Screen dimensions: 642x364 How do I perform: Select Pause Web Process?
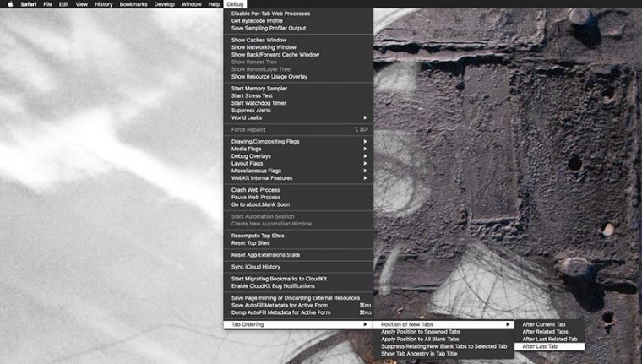click(x=298, y=198)
